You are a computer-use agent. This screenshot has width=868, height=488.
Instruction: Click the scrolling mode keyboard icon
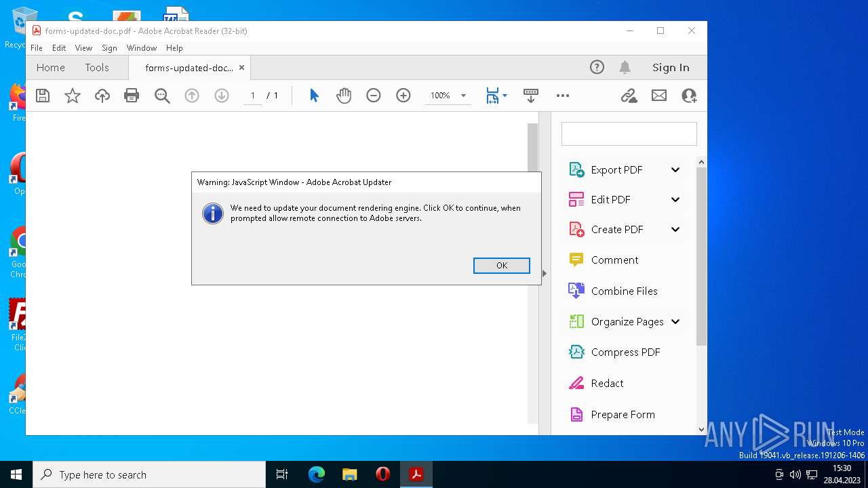coord(531,96)
